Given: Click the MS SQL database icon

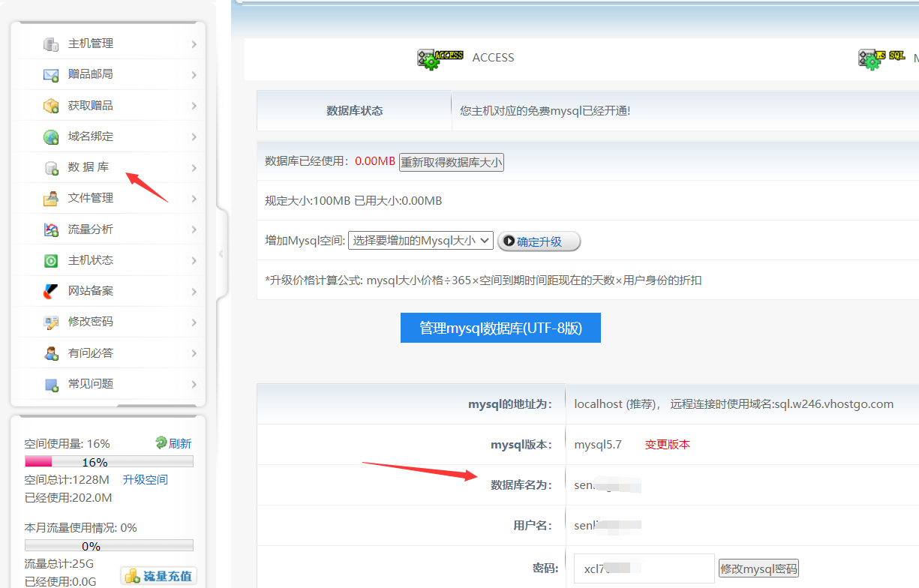Looking at the screenshot, I should coord(881,58).
